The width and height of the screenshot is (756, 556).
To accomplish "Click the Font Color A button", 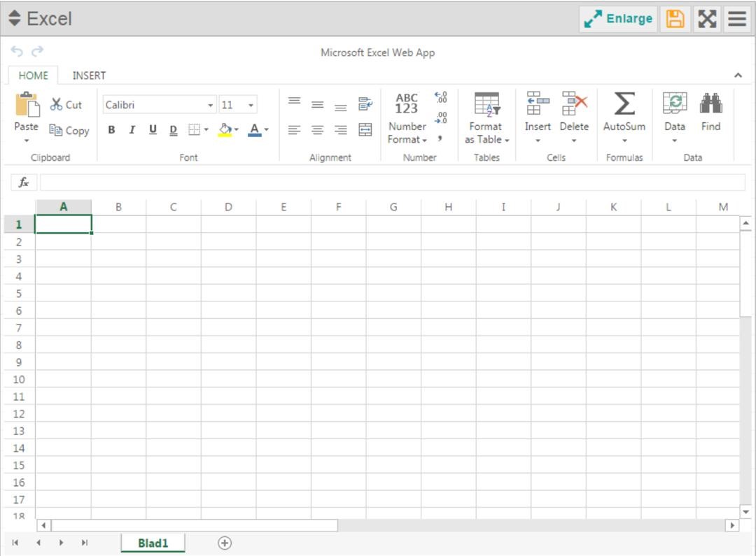I will click(x=255, y=129).
